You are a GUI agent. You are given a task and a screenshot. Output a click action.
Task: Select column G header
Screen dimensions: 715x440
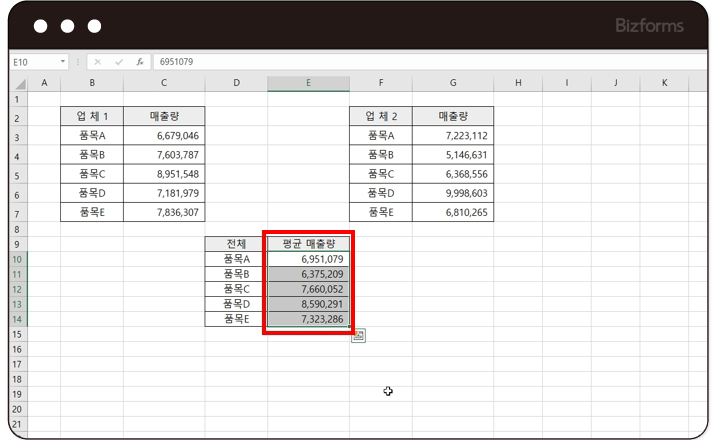(x=453, y=83)
